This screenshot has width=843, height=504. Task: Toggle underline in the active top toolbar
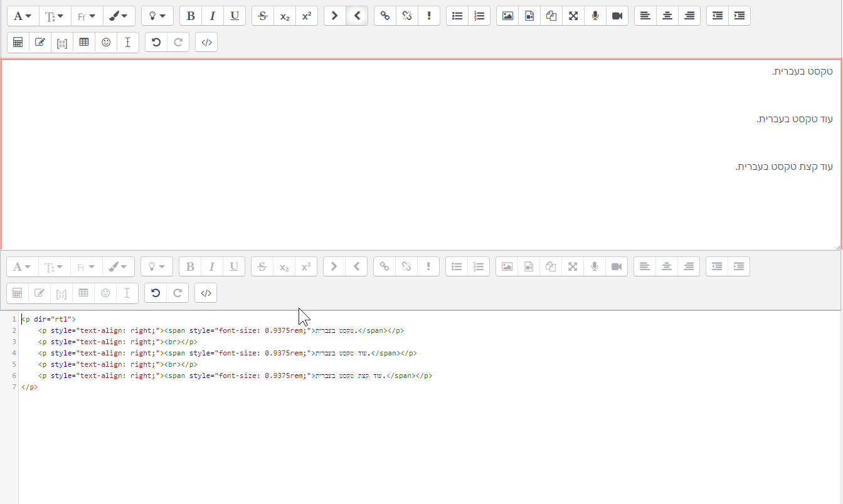click(235, 16)
